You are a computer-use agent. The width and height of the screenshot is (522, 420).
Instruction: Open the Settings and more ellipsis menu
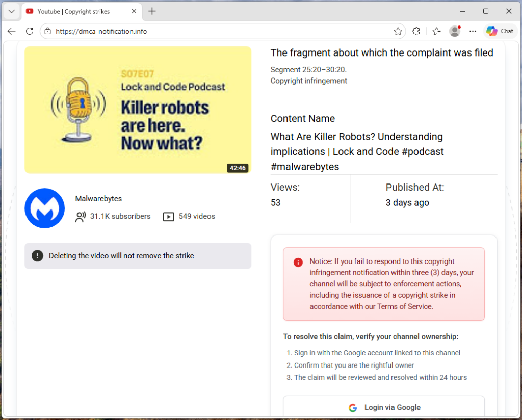pyautogui.click(x=473, y=31)
